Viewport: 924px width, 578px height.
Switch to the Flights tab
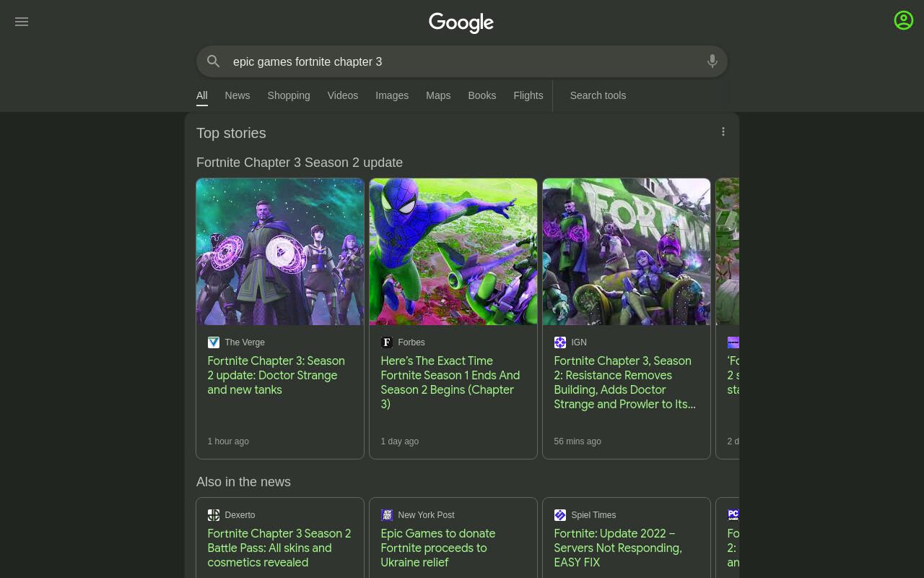click(528, 95)
